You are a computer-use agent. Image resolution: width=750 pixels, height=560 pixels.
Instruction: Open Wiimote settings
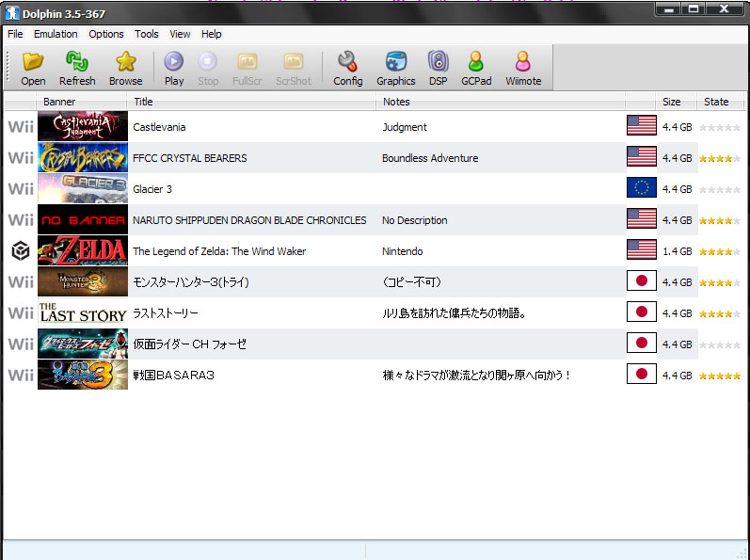point(523,69)
